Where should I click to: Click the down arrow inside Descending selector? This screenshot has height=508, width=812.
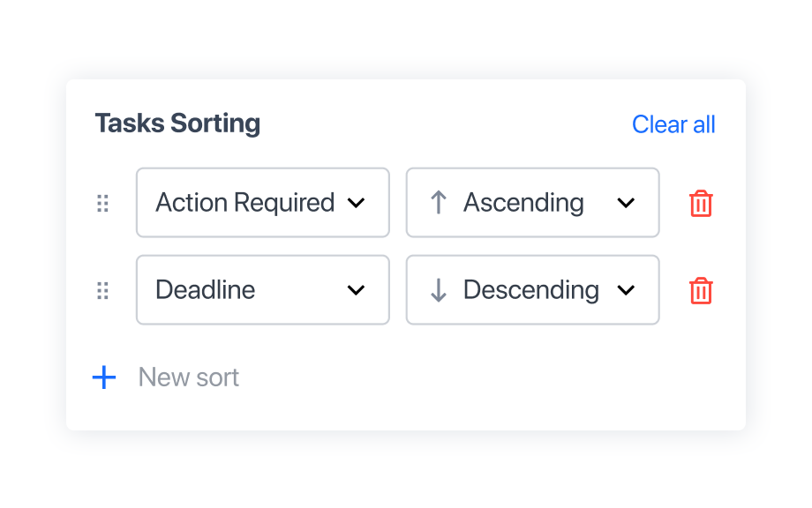pos(438,290)
